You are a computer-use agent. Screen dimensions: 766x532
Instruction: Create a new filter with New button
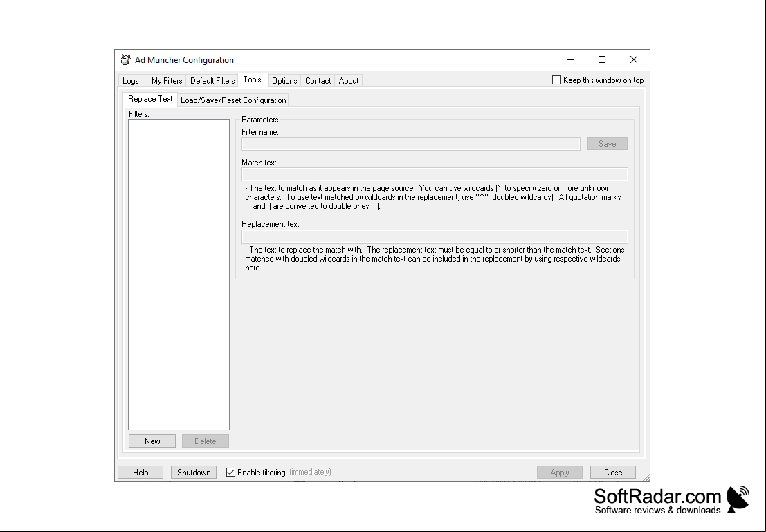click(x=152, y=441)
